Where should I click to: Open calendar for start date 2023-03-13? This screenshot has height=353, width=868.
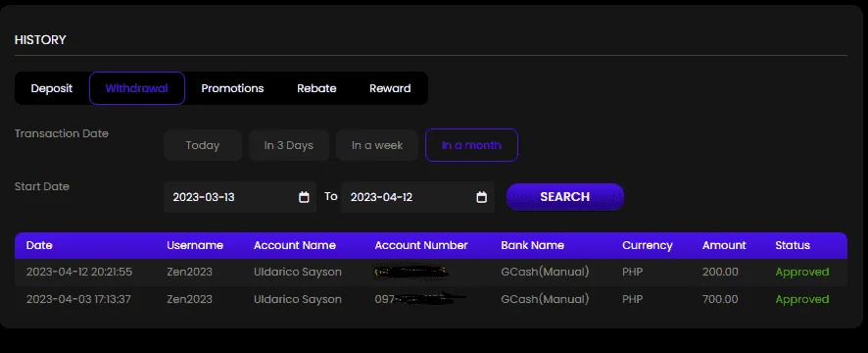[304, 197]
